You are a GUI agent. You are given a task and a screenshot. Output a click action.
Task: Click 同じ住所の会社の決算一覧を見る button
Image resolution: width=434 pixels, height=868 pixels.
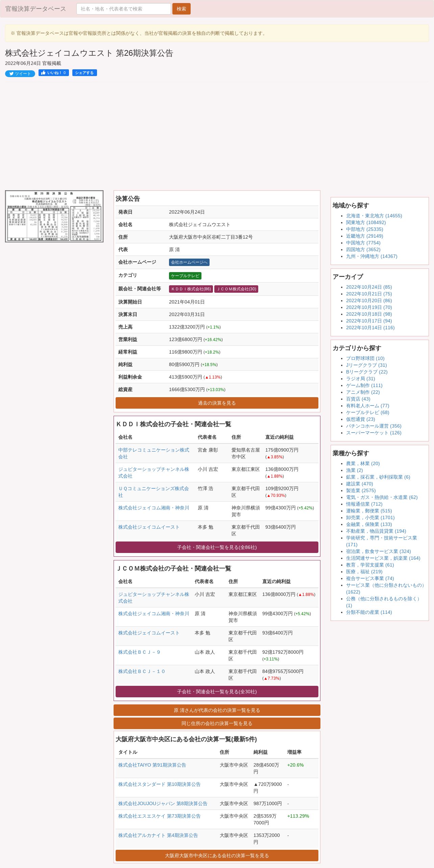[217, 723]
